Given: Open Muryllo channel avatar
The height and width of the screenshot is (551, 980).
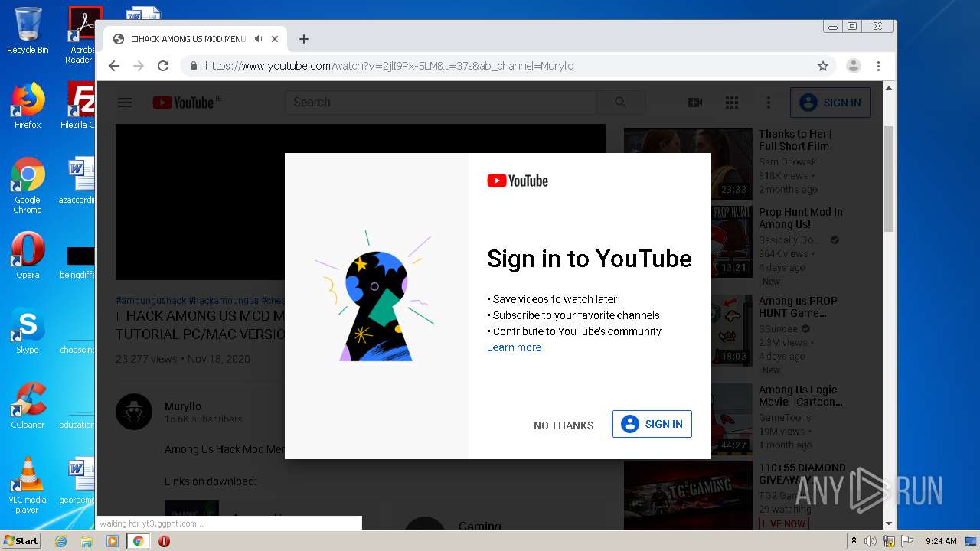Looking at the screenshot, I should pos(134,412).
